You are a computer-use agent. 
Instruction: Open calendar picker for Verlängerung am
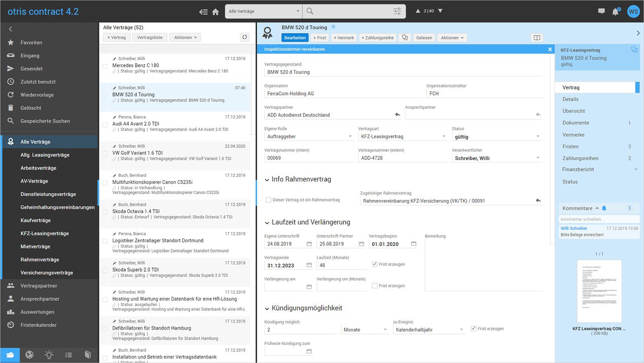(x=309, y=286)
